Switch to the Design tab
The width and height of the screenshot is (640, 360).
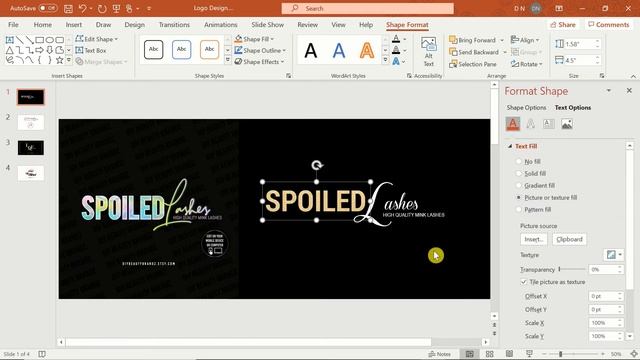[134, 24]
